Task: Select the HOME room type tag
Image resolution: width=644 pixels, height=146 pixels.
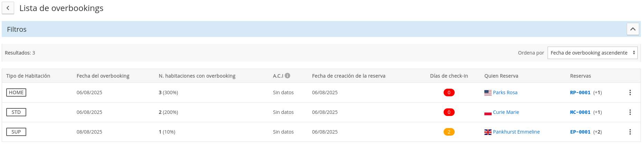Action: (16, 93)
